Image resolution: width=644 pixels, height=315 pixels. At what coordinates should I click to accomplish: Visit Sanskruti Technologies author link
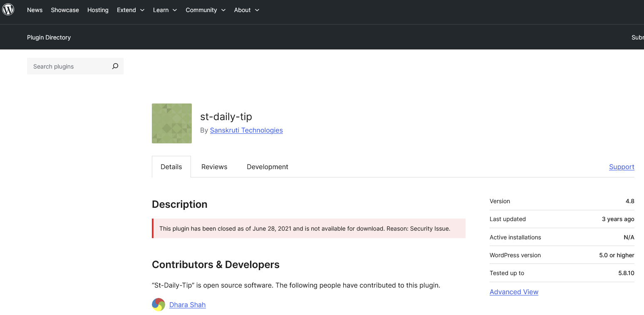pos(246,130)
